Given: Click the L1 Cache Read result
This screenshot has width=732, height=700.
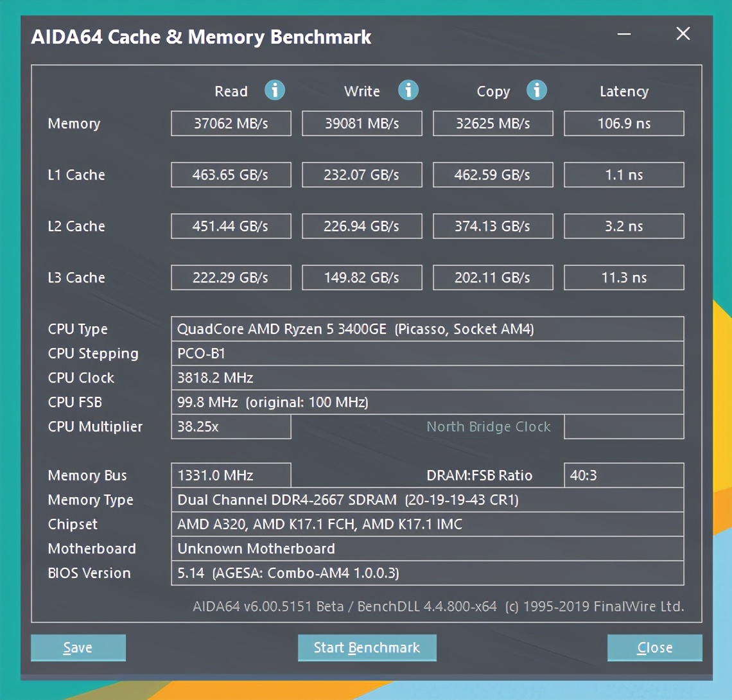Looking at the screenshot, I should 231,175.
